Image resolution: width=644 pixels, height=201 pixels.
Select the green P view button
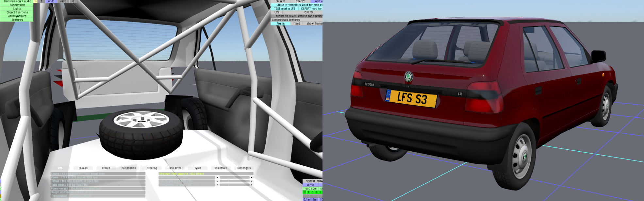(x=305, y=192)
